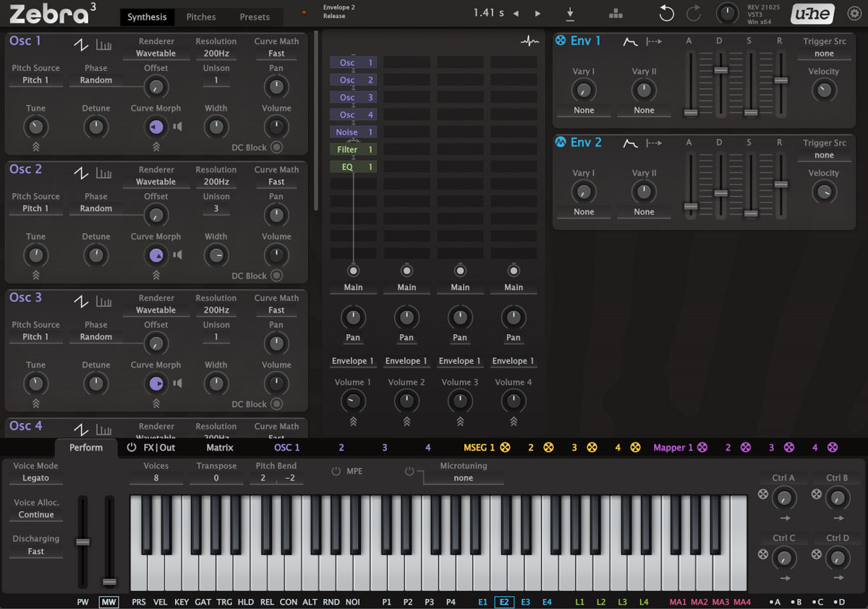Toggle the FX | Out power button
This screenshot has width=868, height=609.
[132, 448]
